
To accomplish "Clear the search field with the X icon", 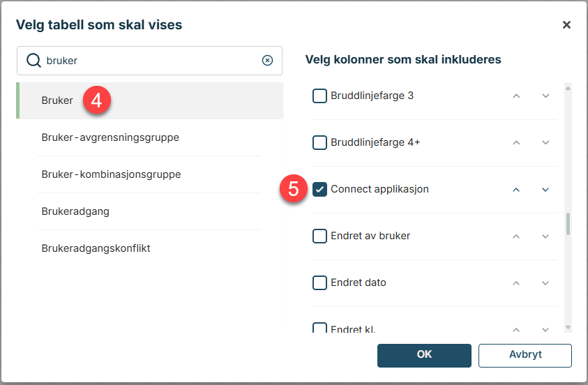I will coord(267,61).
